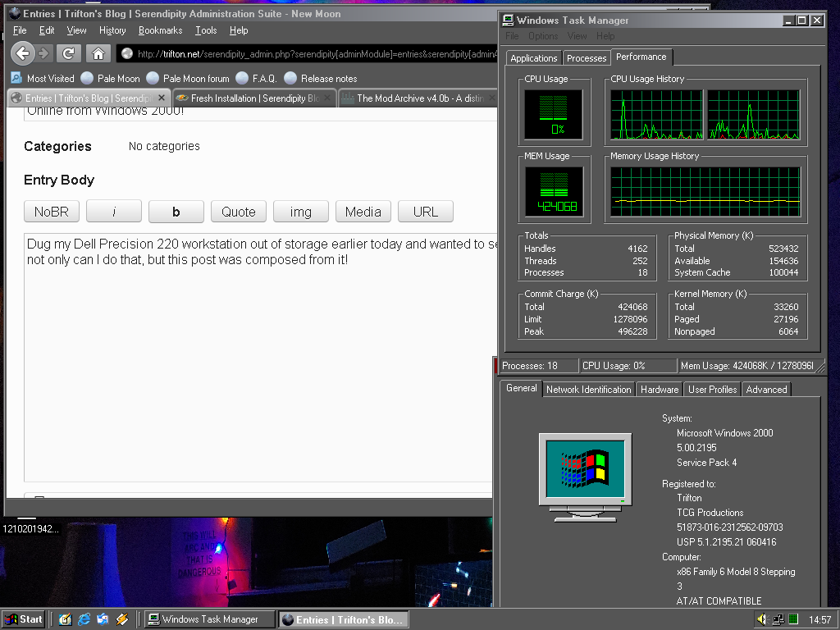Click the Pale Moon forum bookmark

click(195, 78)
